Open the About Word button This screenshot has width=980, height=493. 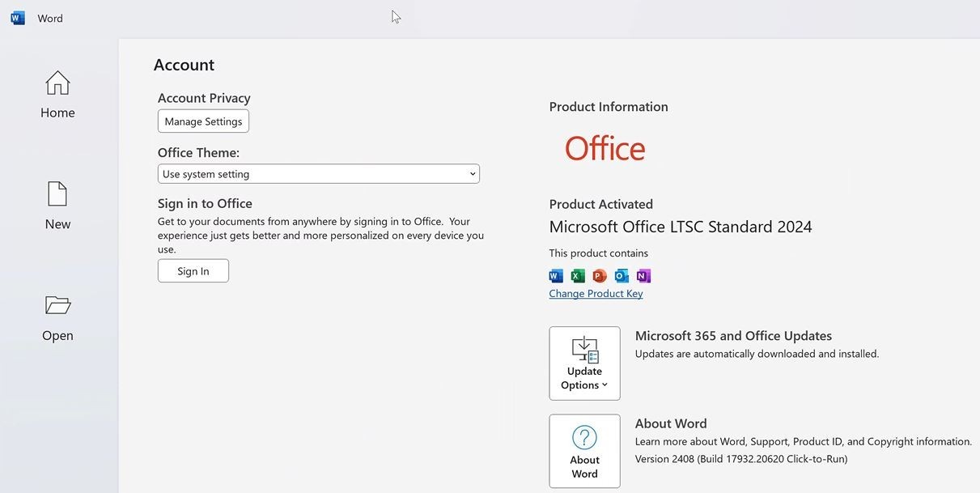click(584, 452)
